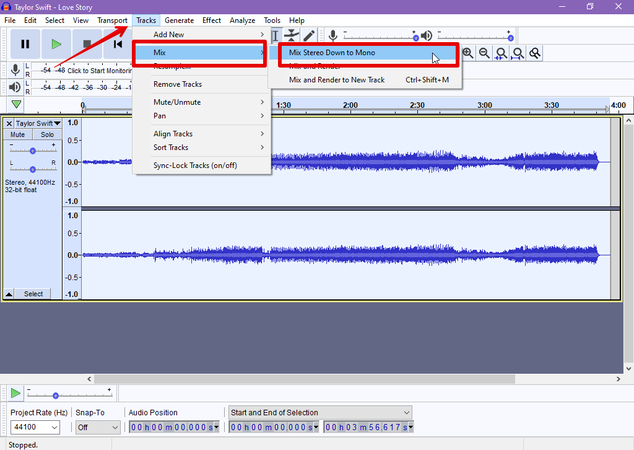The image size is (634, 450).
Task: Adjust the recording volume slider knob
Action: 416,38
